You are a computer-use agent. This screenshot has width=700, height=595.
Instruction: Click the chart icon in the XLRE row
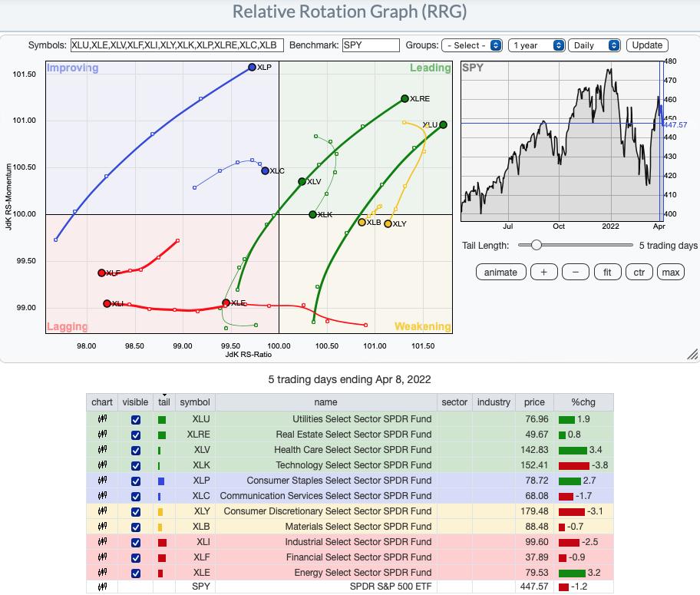click(101, 435)
